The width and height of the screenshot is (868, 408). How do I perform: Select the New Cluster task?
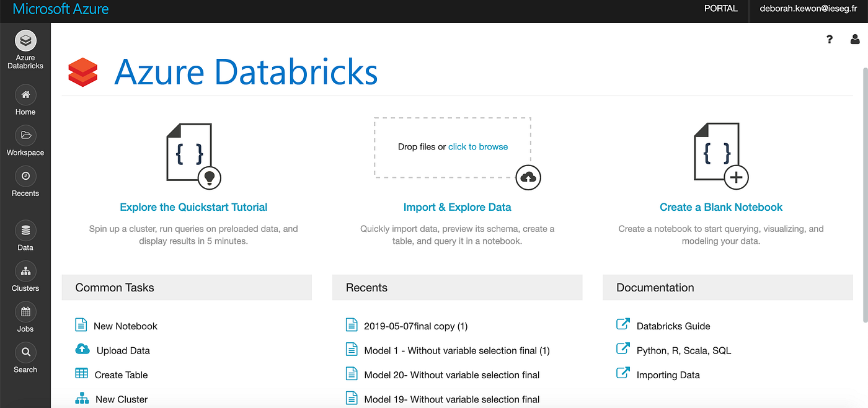pyautogui.click(x=121, y=399)
